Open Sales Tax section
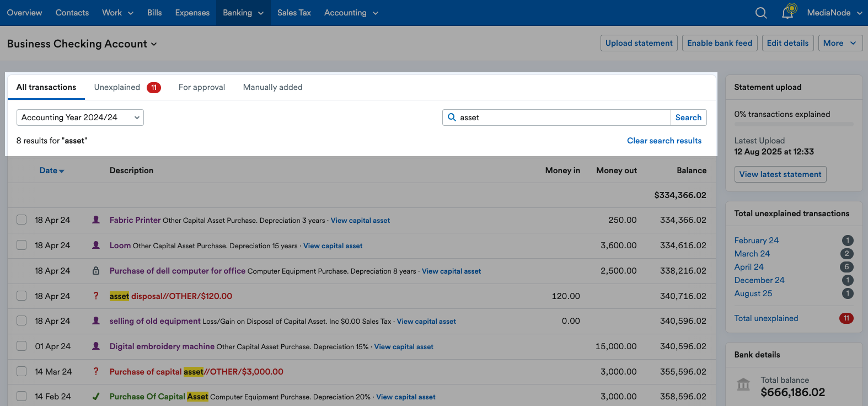This screenshot has width=868, height=406. tap(294, 13)
